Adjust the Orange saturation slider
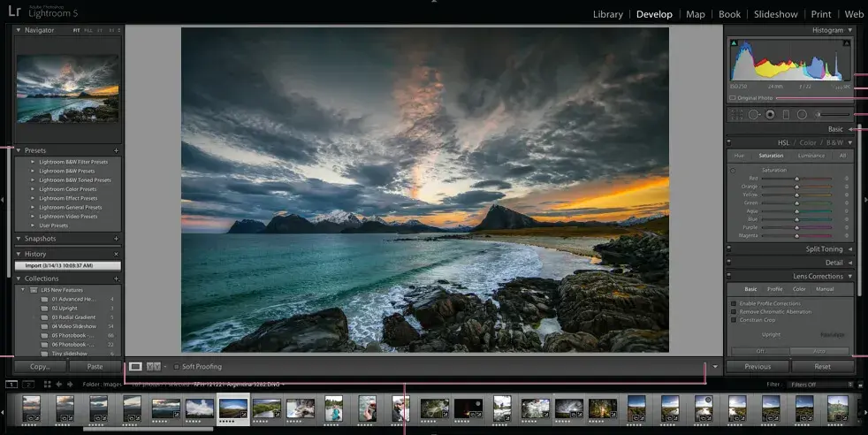The width and height of the screenshot is (868, 435). 797,187
